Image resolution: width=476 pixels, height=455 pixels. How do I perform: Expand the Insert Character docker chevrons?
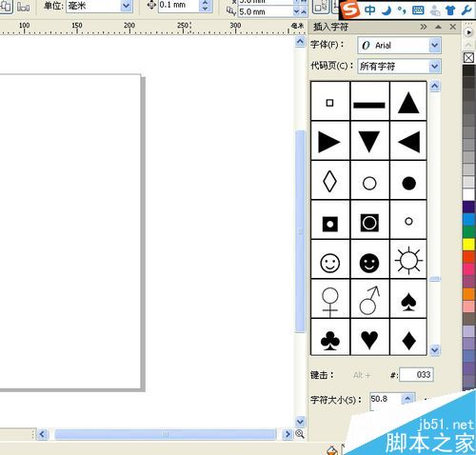click(424, 27)
